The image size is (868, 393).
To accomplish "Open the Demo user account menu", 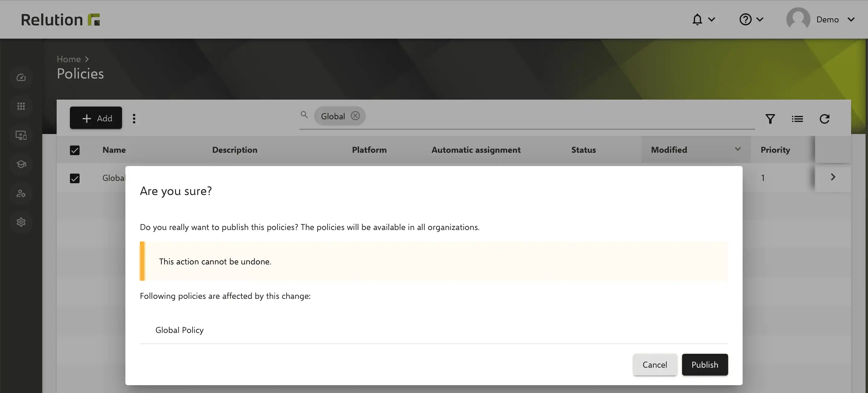I will (x=820, y=19).
